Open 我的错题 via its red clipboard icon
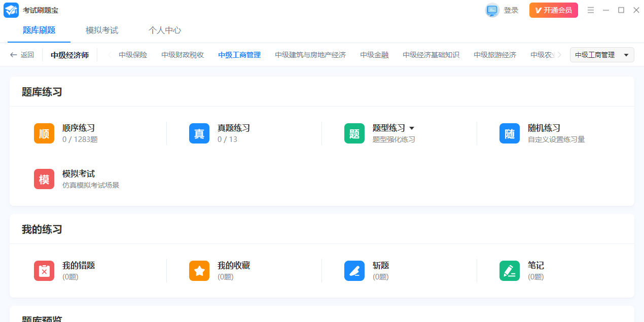The height and width of the screenshot is (322, 644). 44,271
